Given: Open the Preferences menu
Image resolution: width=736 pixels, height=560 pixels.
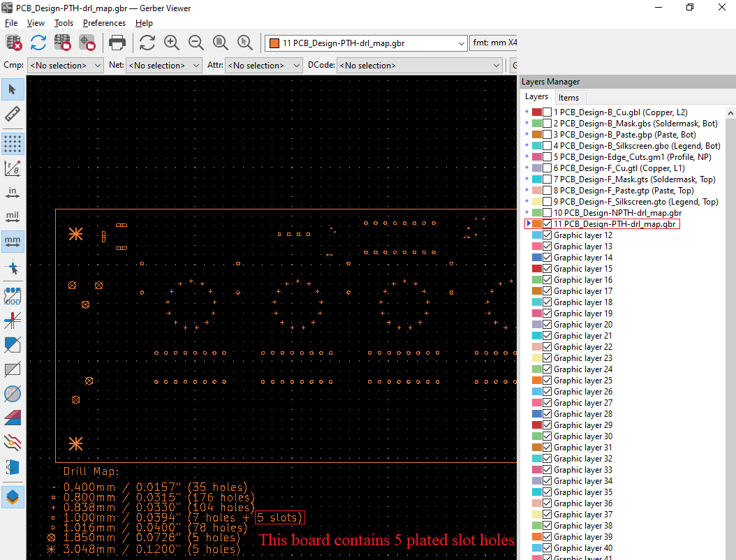Looking at the screenshot, I should [x=104, y=23].
